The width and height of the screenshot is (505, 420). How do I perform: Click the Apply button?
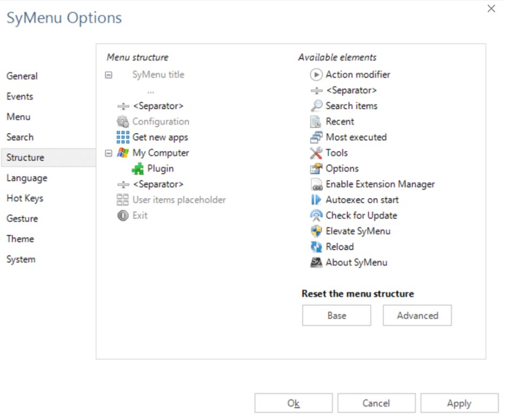460,403
